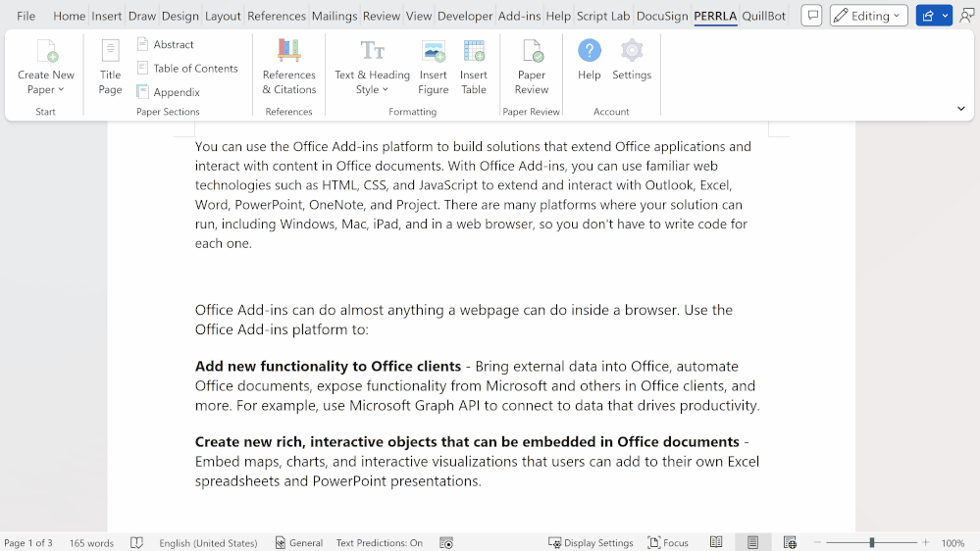Open the Create New Paper dropdown

coord(46,68)
